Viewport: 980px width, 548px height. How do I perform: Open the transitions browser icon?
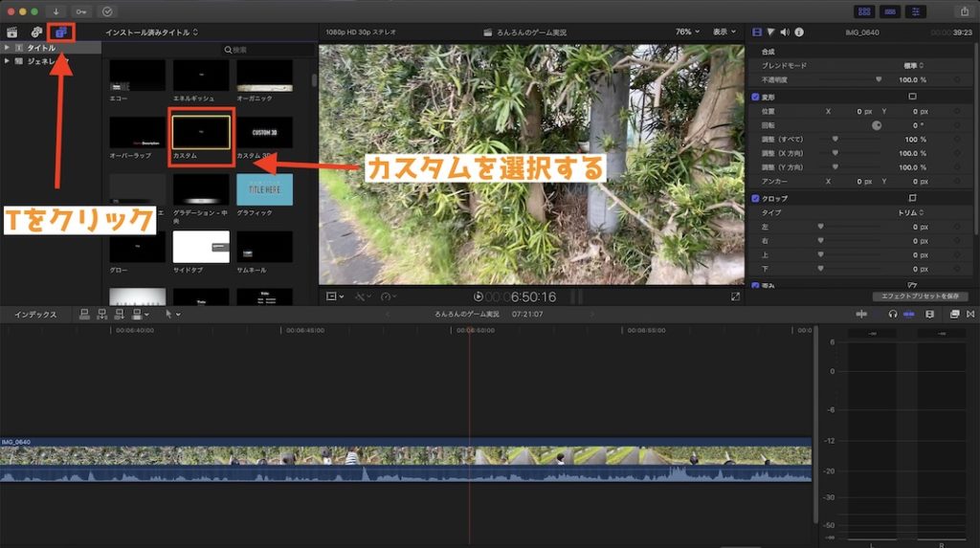[x=970, y=315]
